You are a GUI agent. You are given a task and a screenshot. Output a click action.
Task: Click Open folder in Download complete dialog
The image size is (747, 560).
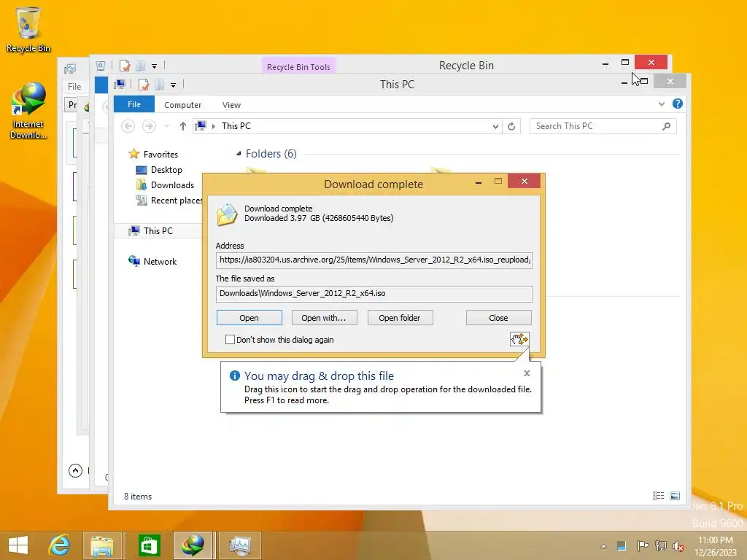point(400,318)
